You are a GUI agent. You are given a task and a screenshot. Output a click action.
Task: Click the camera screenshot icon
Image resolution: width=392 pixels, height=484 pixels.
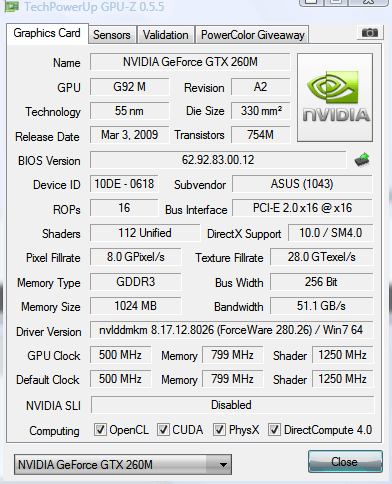coord(369,33)
